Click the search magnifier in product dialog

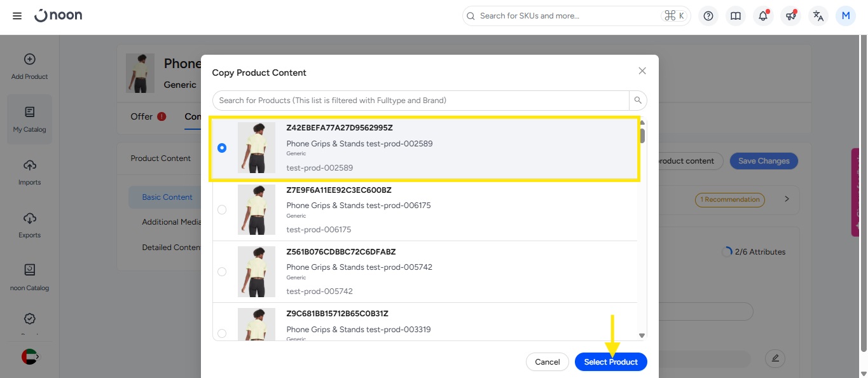point(638,101)
